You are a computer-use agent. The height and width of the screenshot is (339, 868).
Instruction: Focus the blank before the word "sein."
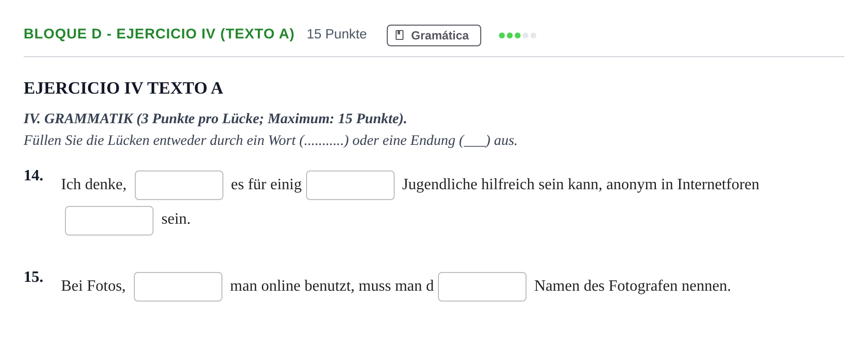[109, 221]
